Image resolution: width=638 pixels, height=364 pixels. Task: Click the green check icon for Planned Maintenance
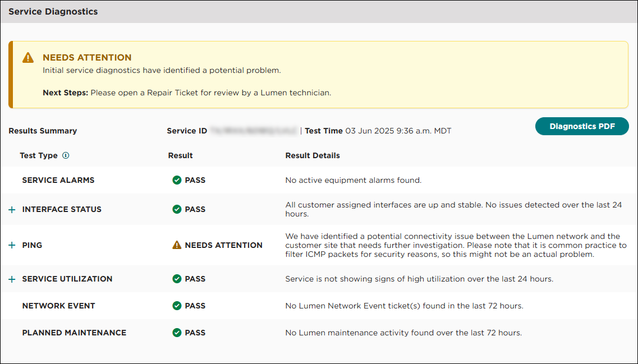(177, 333)
